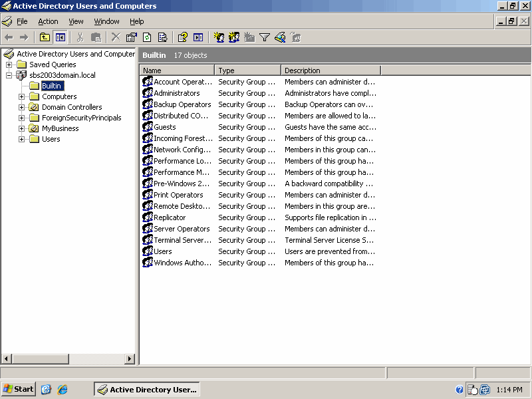Select the Replicator group icon
532x399 pixels.
click(148, 217)
